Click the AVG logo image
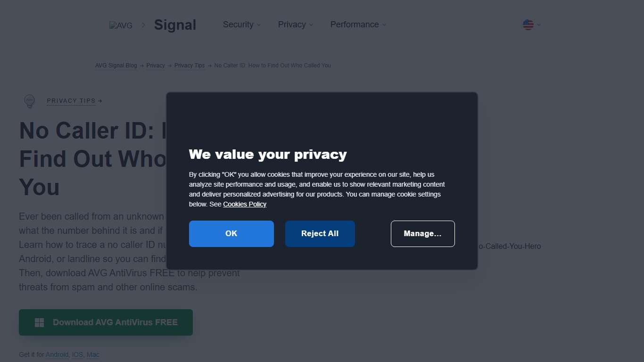The width and height of the screenshot is (644, 362). coord(121,25)
